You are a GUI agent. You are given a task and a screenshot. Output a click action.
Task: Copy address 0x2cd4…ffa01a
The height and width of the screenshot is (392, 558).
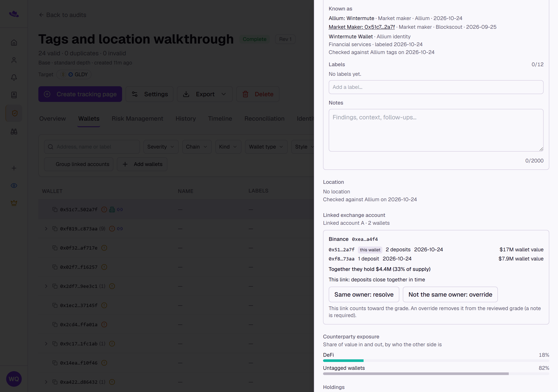click(55, 324)
